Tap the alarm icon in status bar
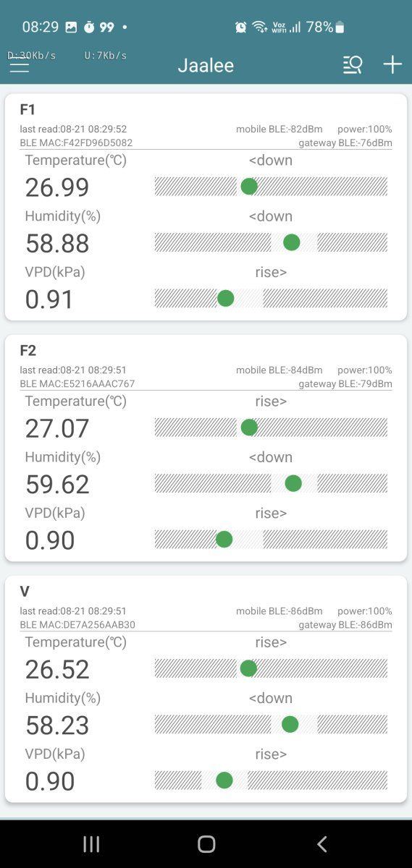 (241, 27)
